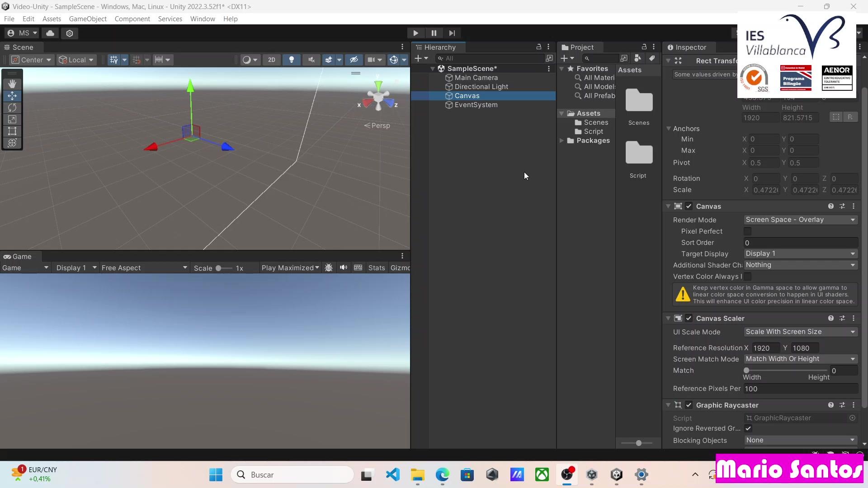Open the GameObject menu
Screen dimensions: 868x488
(x=88, y=19)
